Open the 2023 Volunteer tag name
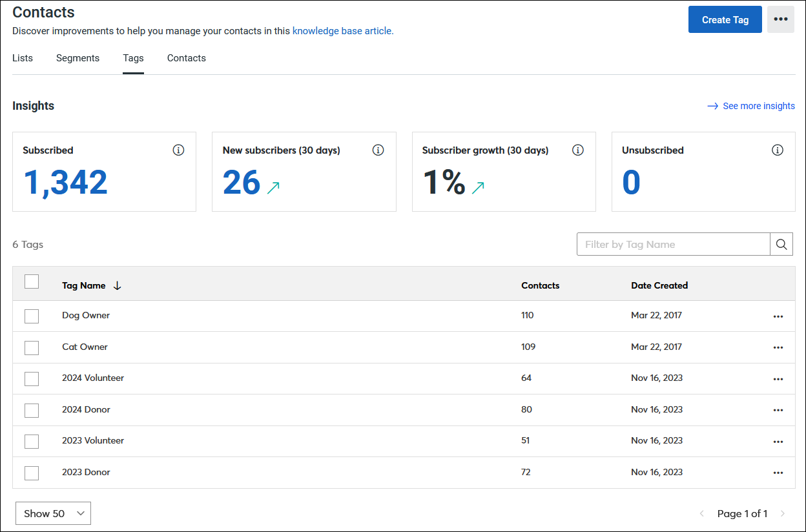The height and width of the screenshot is (532, 806). click(93, 440)
